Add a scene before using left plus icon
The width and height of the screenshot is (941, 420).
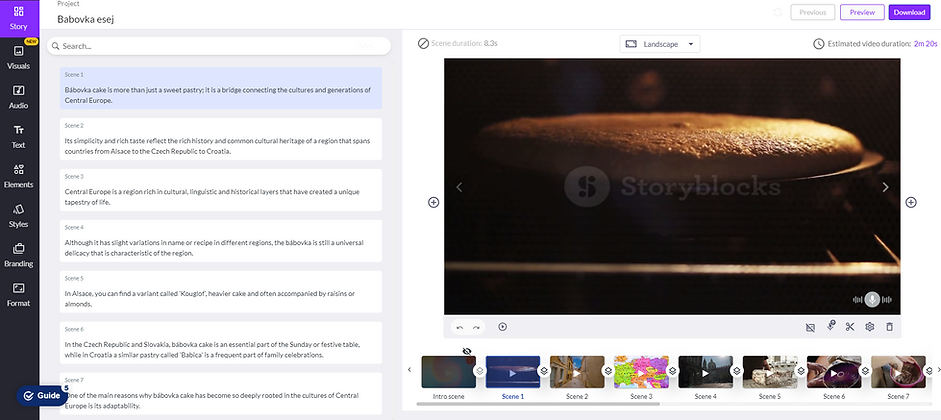click(433, 202)
